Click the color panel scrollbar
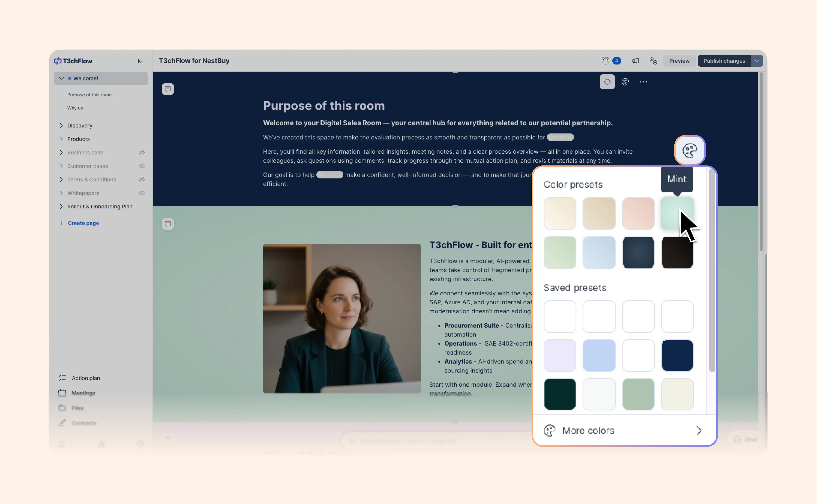The image size is (817, 504). 712,270
